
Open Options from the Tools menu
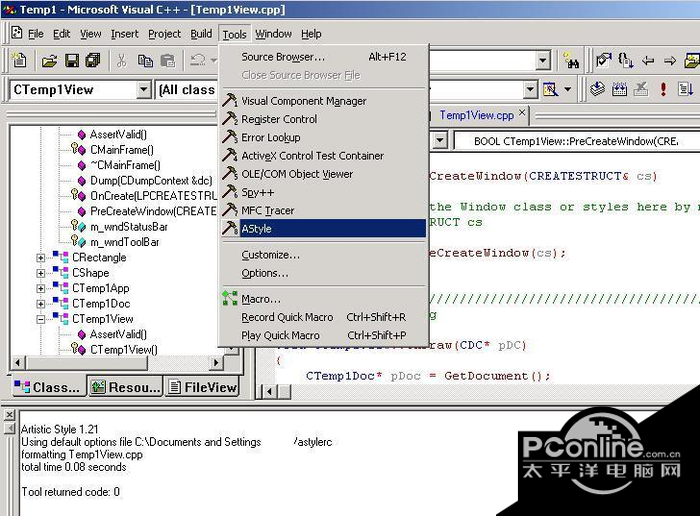coord(324,273)
